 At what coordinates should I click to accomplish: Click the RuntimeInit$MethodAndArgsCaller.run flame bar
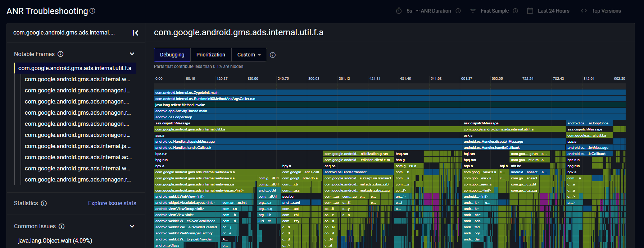point(390,99)
